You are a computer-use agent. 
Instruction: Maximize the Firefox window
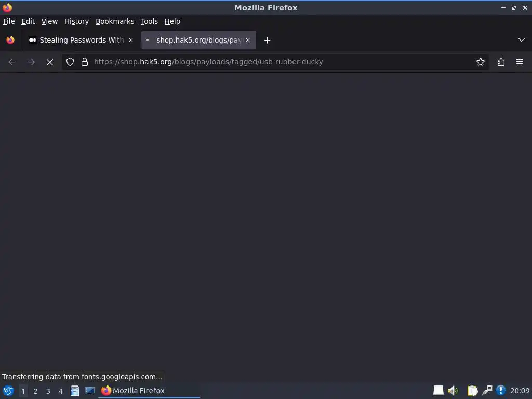pos(514,7)
